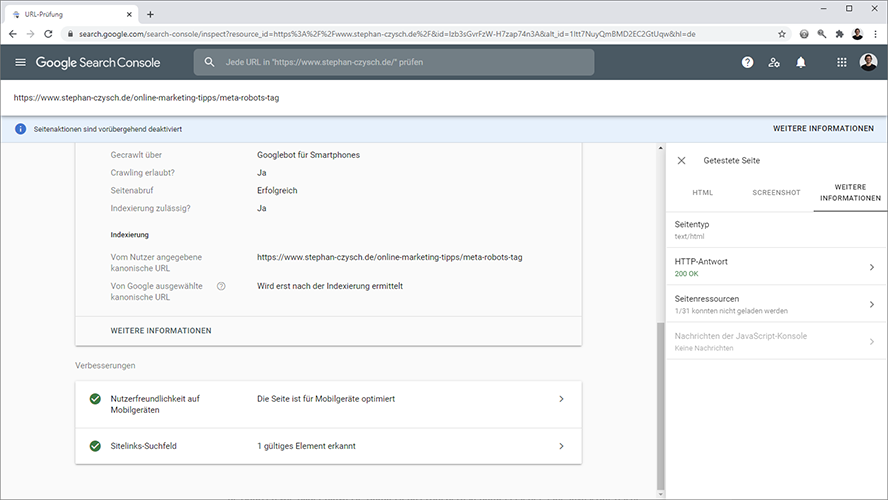Click 'Wird erst nach der Indexierung ermittelt' text
This screenshot has height=500, width=888.
point(330,287)
